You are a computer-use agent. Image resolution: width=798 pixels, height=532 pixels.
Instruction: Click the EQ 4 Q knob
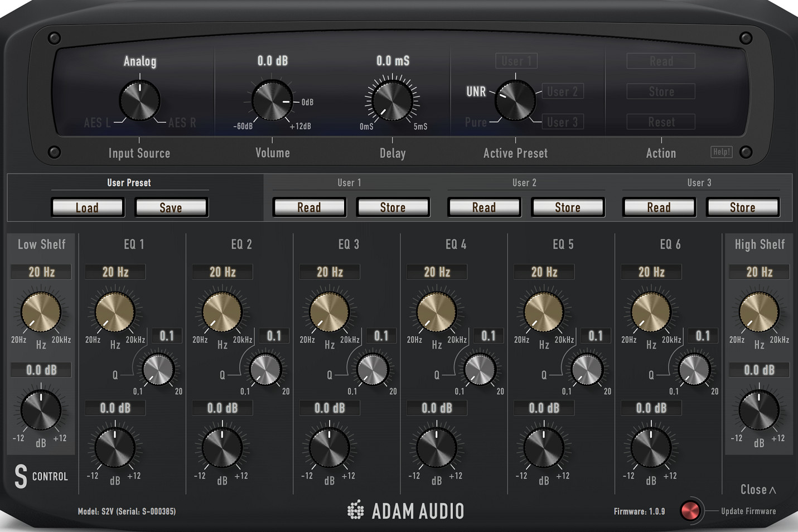480,370
